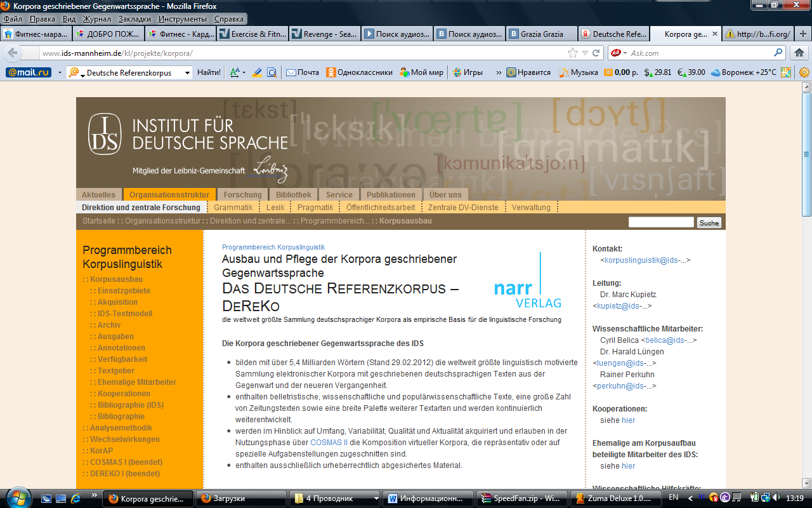The height and width of the screenshot is (508, 812).
Task: Switch to the Grazia Grazia tab
Action: [x=542, y=34]
